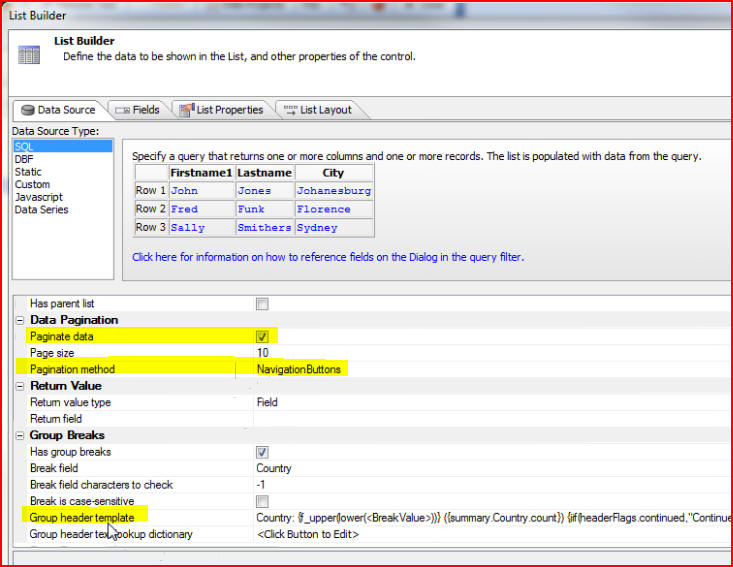Click the Page size property label

click(x=52, y=353)
